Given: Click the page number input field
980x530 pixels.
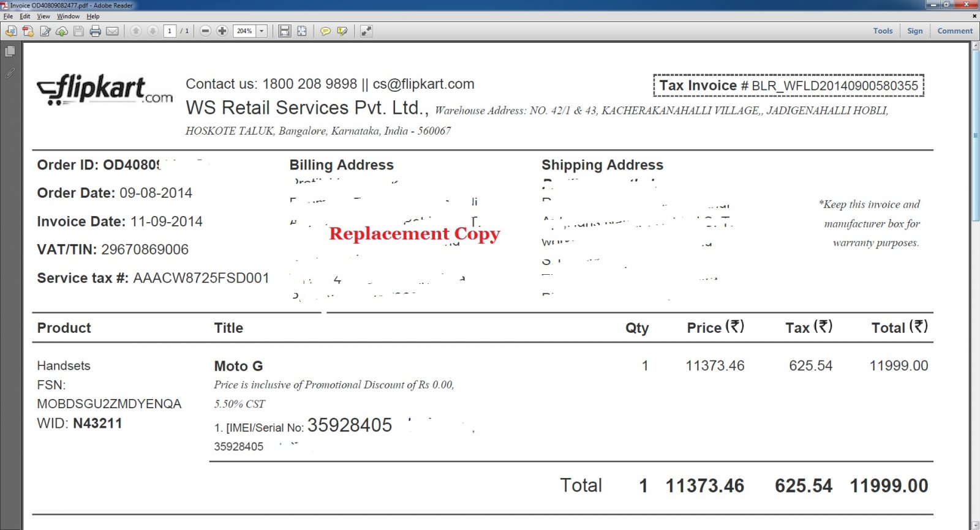Looking at the screenshot, I should [170, 31].
